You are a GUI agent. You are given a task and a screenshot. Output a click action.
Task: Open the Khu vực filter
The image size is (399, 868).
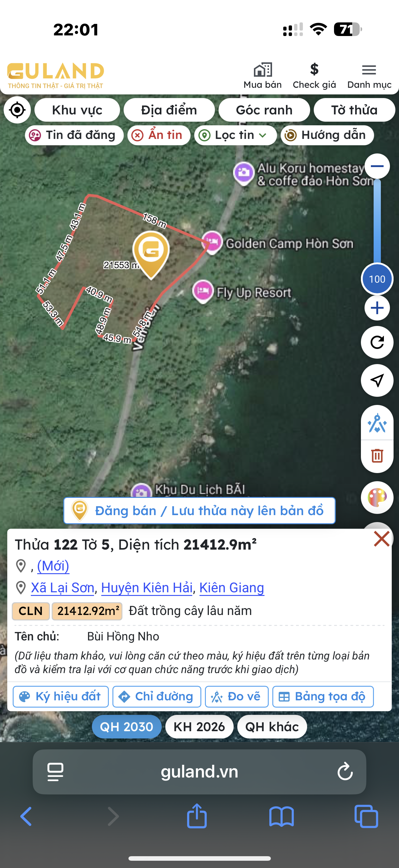(x=77, y=110)
